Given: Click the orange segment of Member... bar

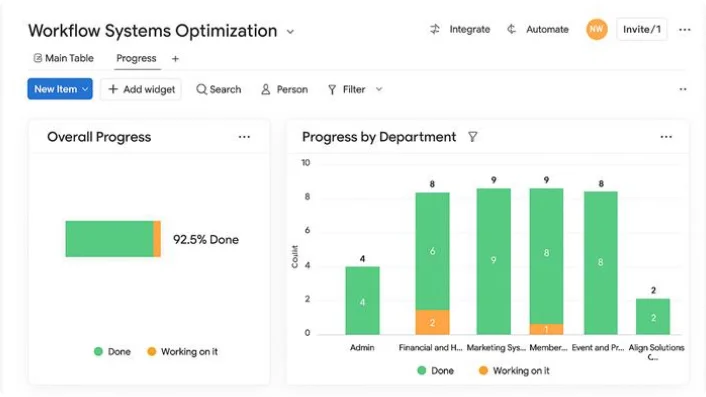Looking at the screenshot, I should click(546, 329).
